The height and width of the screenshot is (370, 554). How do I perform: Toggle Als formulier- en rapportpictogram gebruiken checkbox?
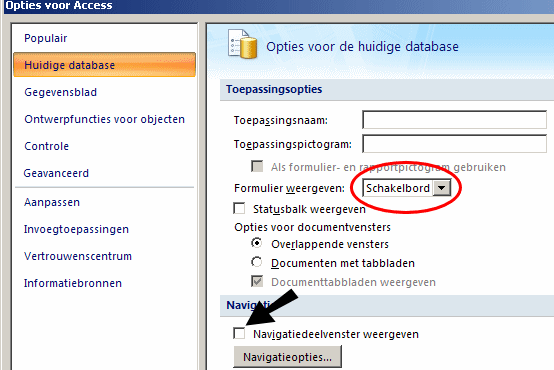257,166
